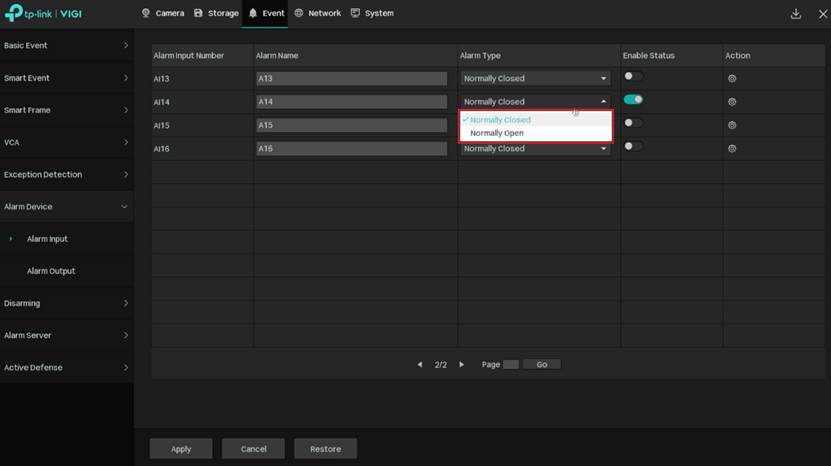Open settings gear for AI15 row

732,125
